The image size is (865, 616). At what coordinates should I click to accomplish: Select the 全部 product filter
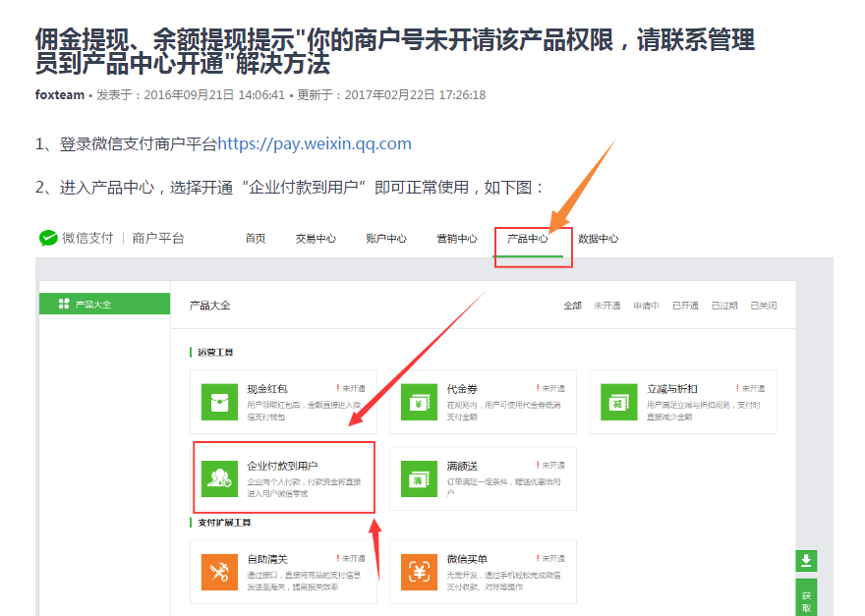coord(573,306)
